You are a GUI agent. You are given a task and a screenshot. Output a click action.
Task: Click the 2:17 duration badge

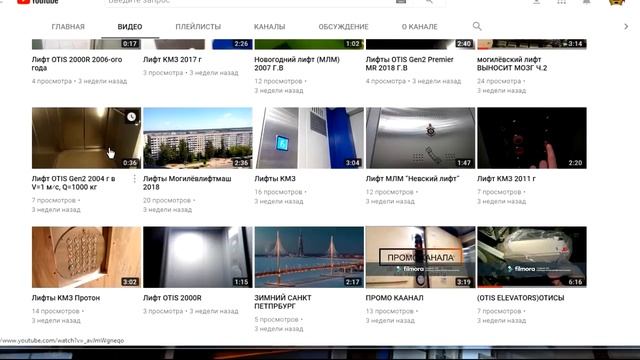(352, 282)
